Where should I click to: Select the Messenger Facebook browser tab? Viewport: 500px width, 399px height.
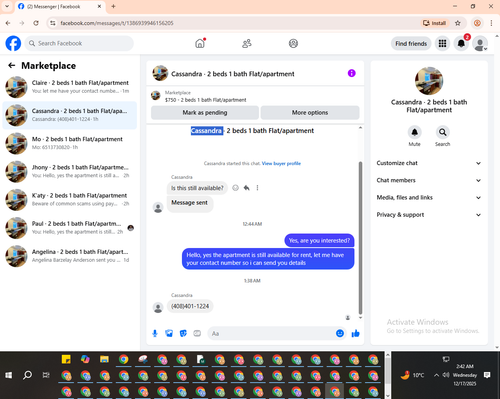tap(59, 7)
